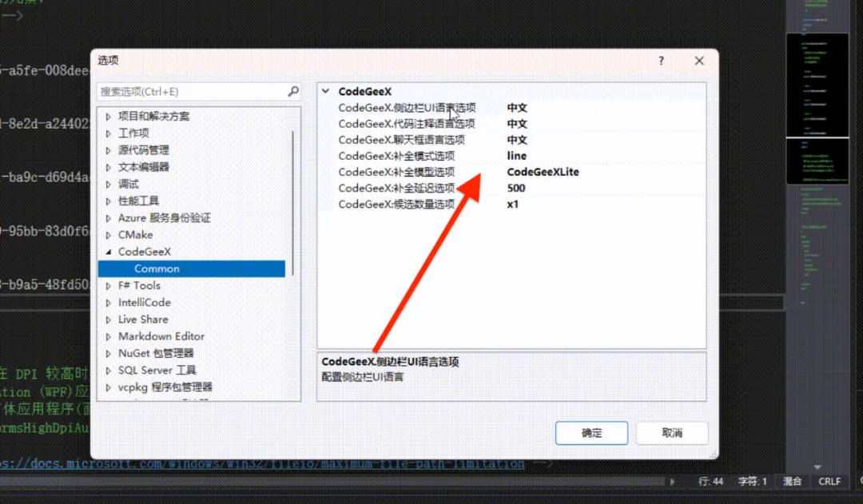Click the CodeGeeXLite model value
Viewport: 863px width, 504px height.
(543, 172)
